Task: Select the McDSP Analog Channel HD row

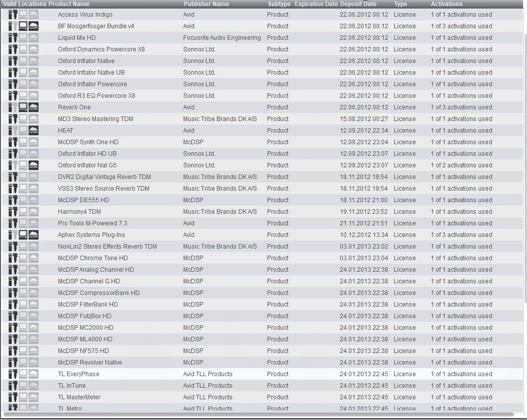Action: pyautogui.click(x=262, y=270)
